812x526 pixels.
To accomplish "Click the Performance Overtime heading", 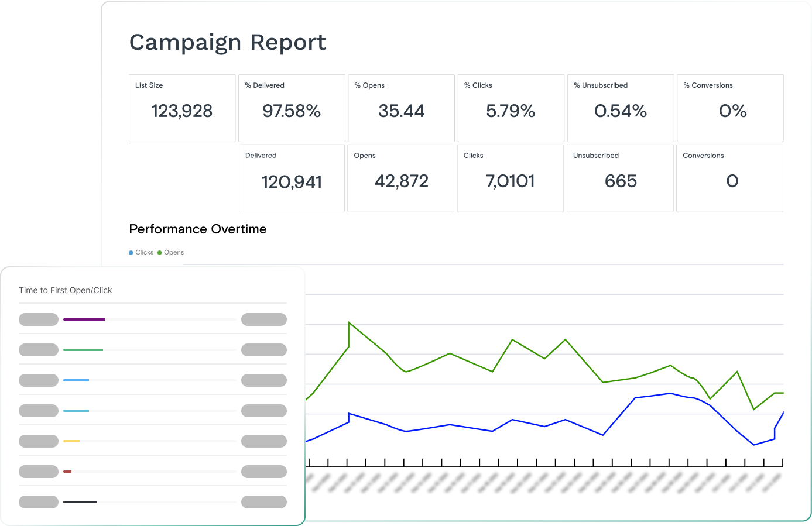I will click(198, 229).
